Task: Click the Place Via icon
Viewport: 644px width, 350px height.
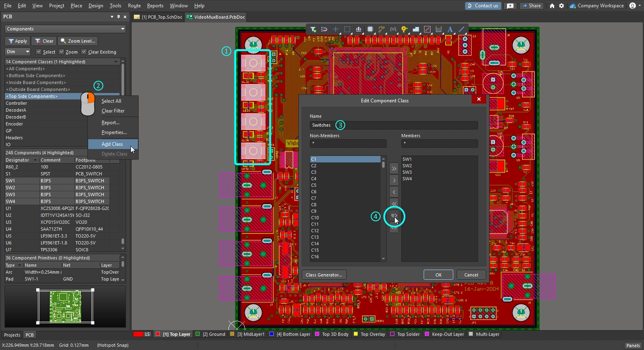Action: pos(404,29)
